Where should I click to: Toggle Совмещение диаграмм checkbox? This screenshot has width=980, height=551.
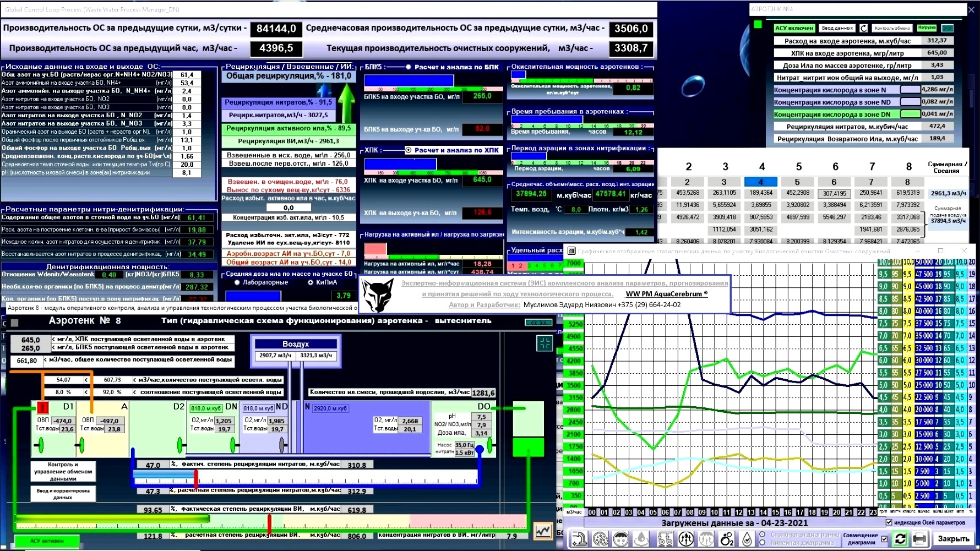pyautogui.click(x=884, y=539)
